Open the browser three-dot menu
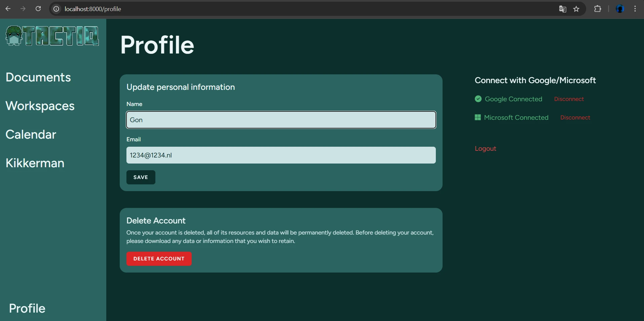 [x=635, y=9]
